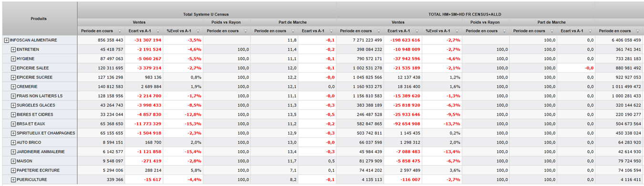Select the TOTAL HM+SM+HD FR CENSUS+ALLD header
Screen dimensions: 644x186
pyautogui.click(x=466, y=14)
